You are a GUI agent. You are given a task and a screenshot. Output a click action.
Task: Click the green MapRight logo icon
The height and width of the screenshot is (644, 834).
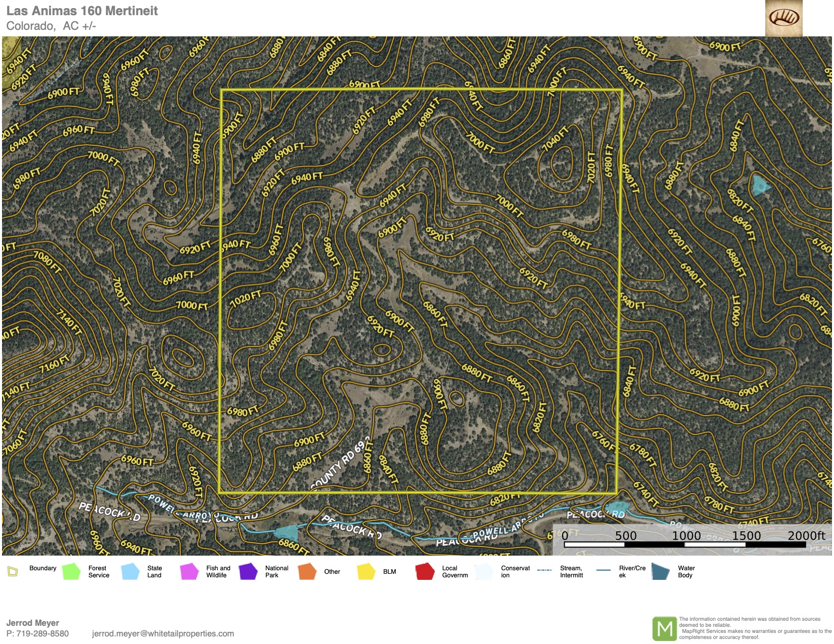coord(664,629)
